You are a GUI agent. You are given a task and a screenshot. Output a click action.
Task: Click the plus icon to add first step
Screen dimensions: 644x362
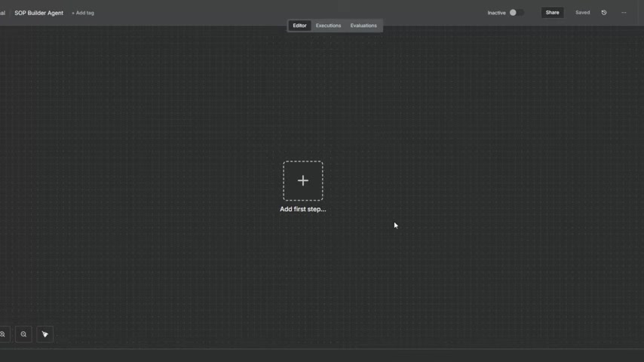[x=302, y=181]
